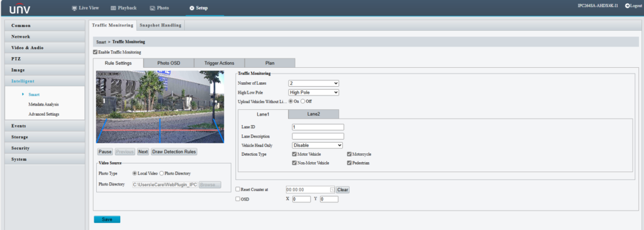Click the Photo picture icon

click(x=152, y=8)
